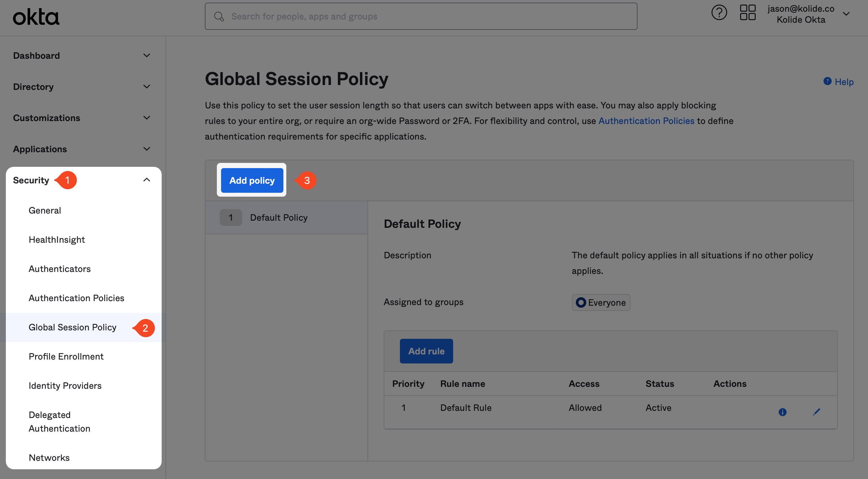The height and width of the screenshot is (479, 868).
Task: Open Customizations in sidebar
Action: coord(46,118)
